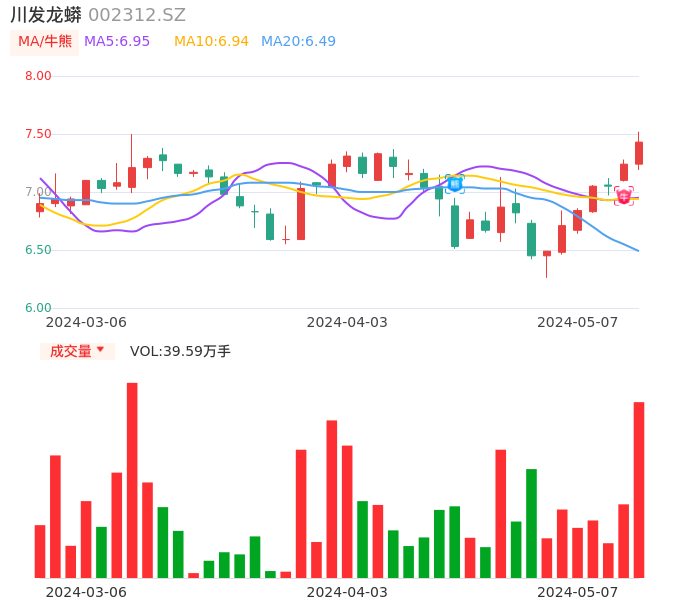The height and width of the screenshot is (606, 686).
Task: Click the red arrow beside 成交量
Action: click(x=100, y=350)
